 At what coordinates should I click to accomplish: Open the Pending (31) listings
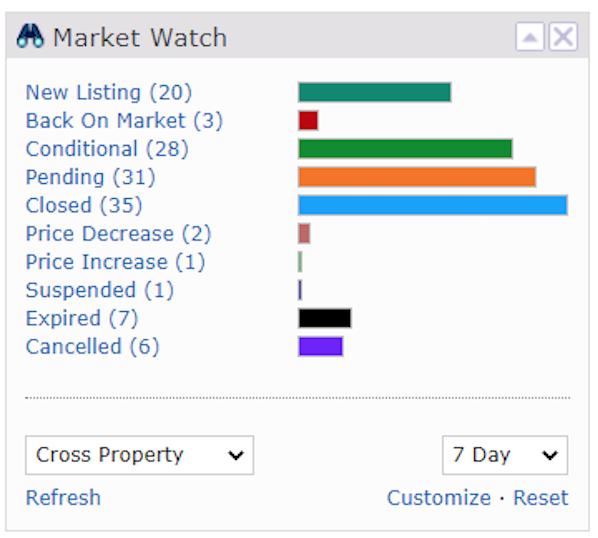pos(90,177)
